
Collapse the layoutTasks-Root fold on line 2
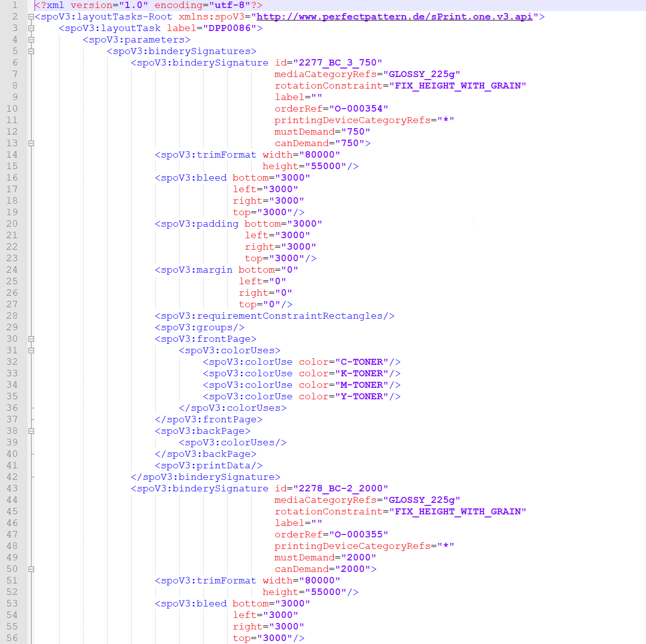pos(31,17)
